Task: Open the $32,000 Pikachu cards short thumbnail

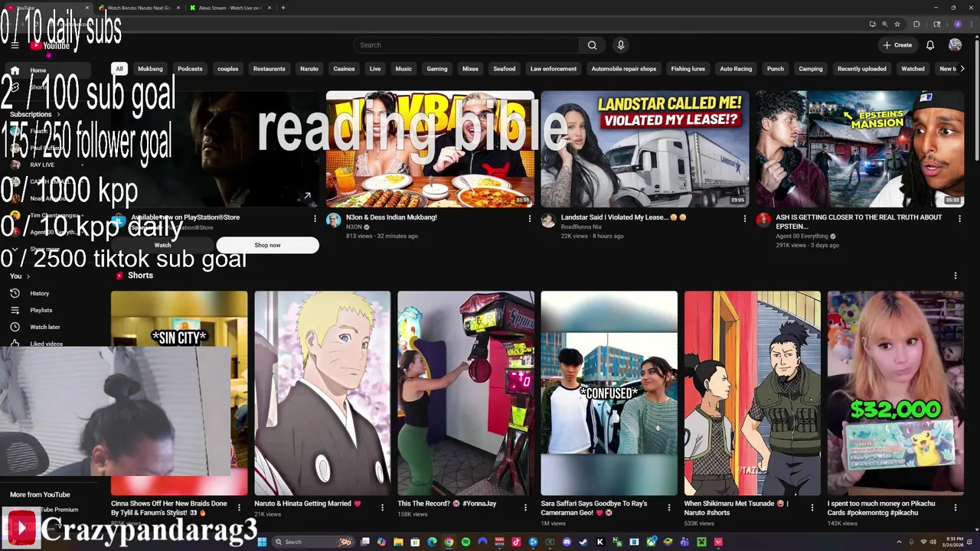Action: 896,393
